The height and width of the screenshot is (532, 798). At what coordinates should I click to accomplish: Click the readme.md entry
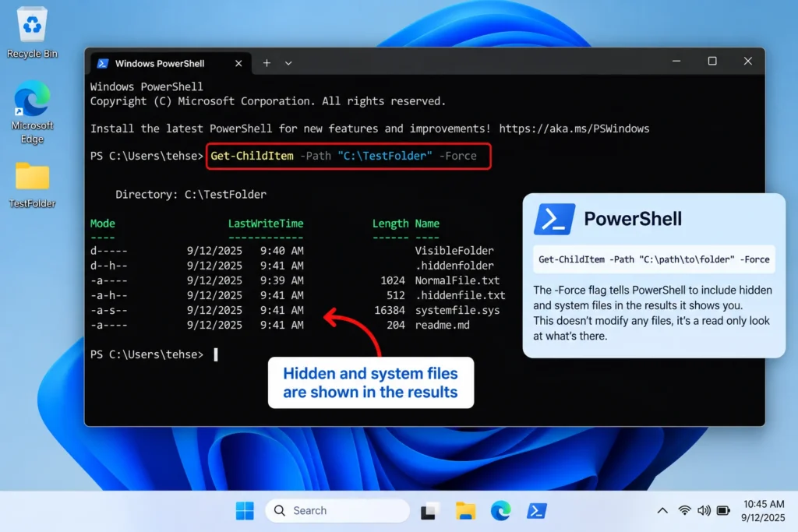click(x=443, y=325)
